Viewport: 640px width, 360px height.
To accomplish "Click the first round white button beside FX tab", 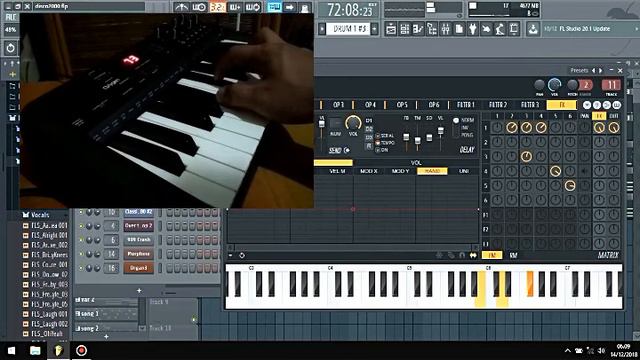I will pyautogui.click(x=587, y=105).
